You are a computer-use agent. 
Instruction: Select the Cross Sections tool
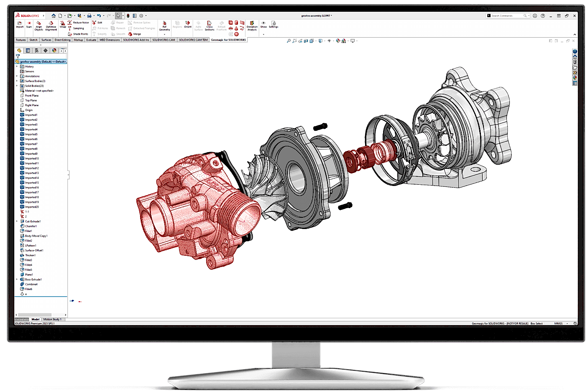[210, 26]
